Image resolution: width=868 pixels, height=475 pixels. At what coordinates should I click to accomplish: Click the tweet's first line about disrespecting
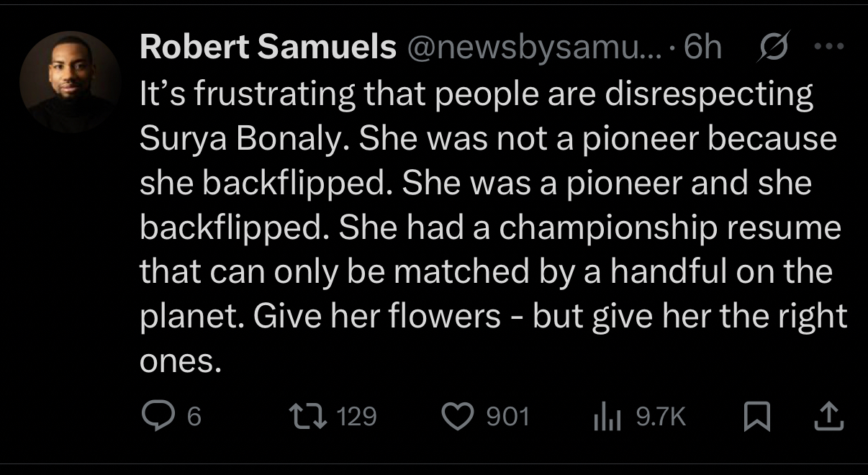click(475, 95)
